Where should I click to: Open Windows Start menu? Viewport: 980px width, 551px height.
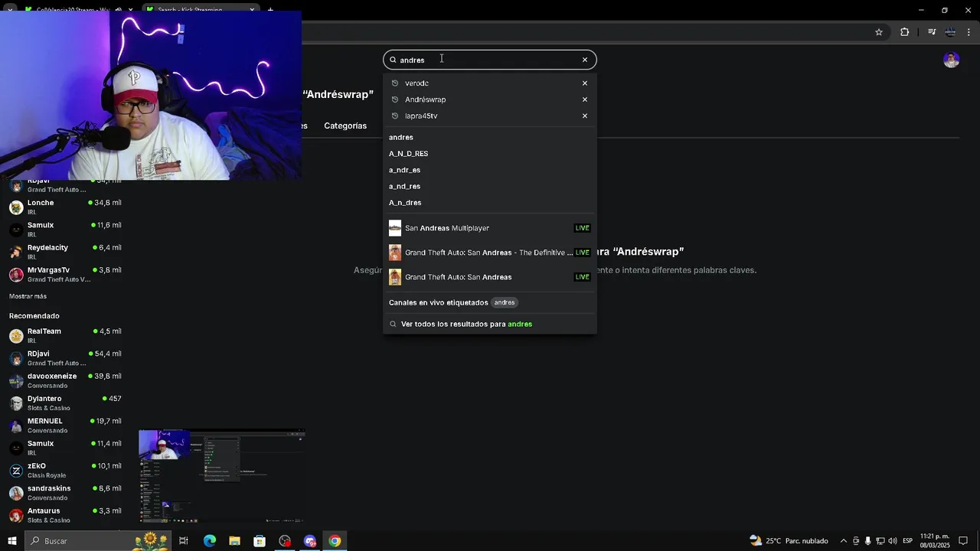point(11,541)
